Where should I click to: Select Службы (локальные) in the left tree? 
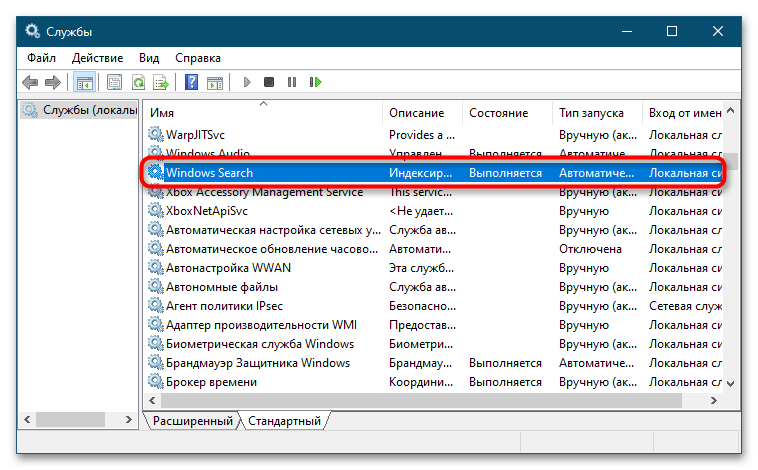click(79, 110)
